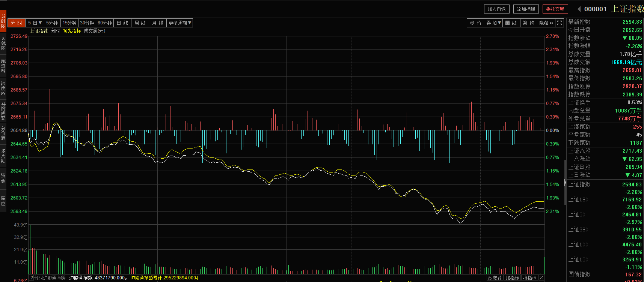This screenshot has width=644, height=282.
Task: Hide side panel with 隐藏 arrows
Action: pos(546,23)
